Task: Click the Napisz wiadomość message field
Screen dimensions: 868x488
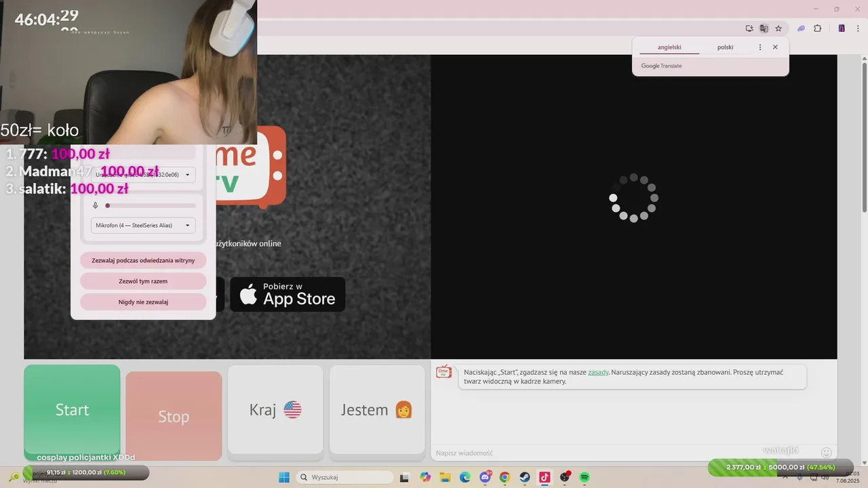Action: click(x=624, y=453)
